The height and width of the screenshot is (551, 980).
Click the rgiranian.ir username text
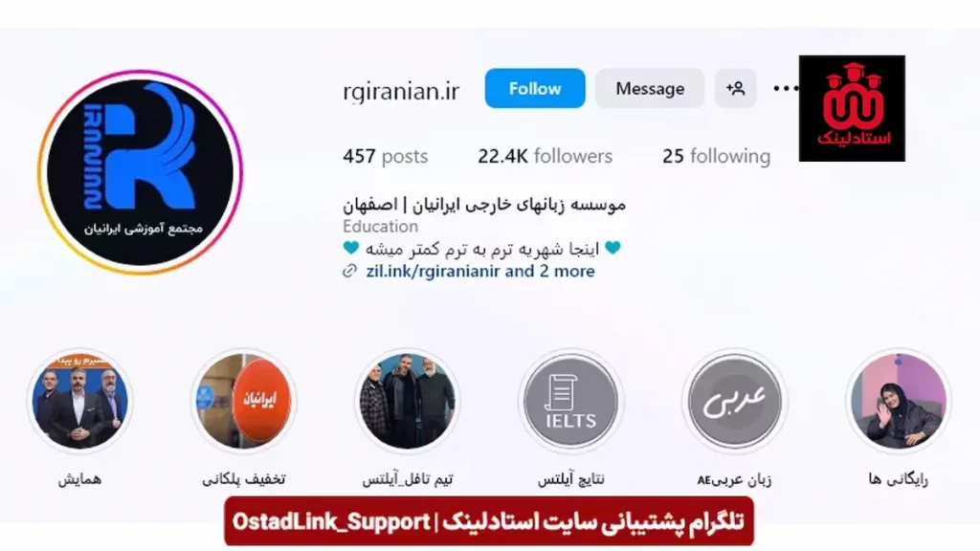tap(401, 91)
